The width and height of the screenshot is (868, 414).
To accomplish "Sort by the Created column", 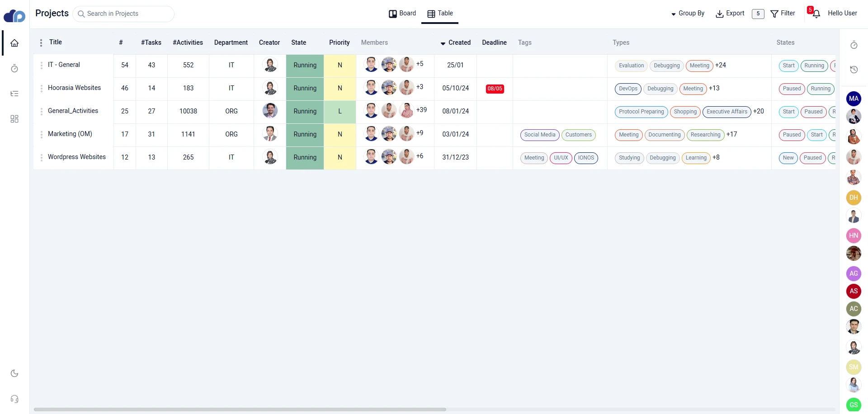I will 456,42.
